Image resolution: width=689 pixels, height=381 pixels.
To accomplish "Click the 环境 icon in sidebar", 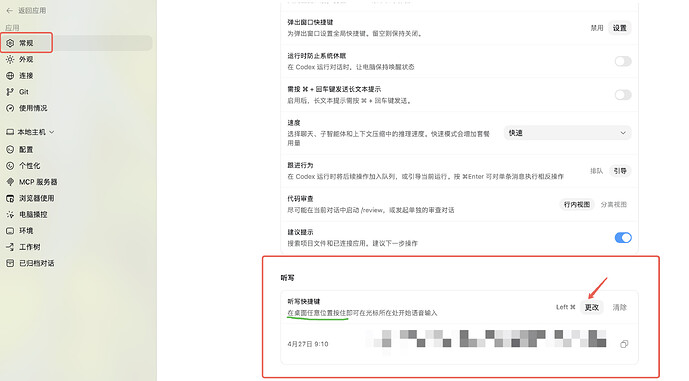I will (10, 231).
